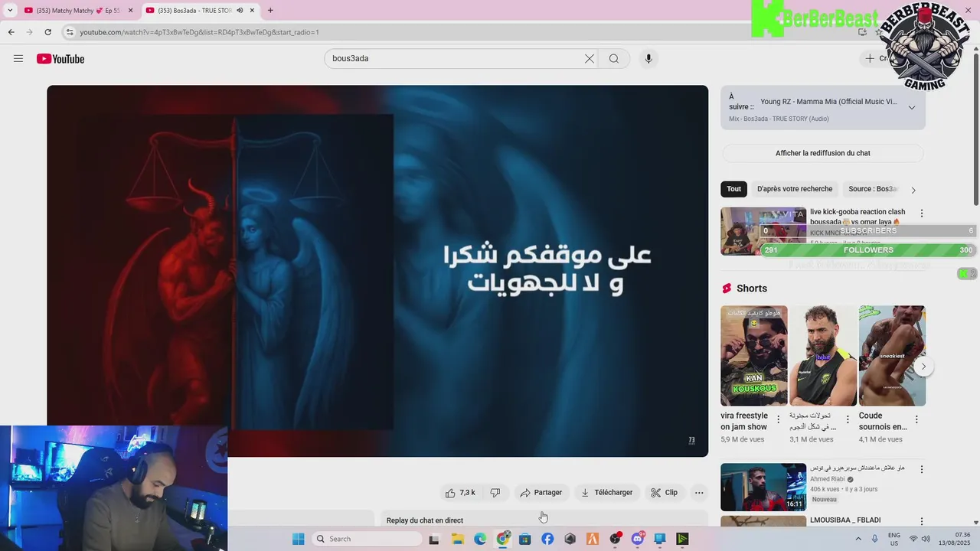Open the taskbar Task View icon
The image size is (980, 551).
[x=434, y=539]
